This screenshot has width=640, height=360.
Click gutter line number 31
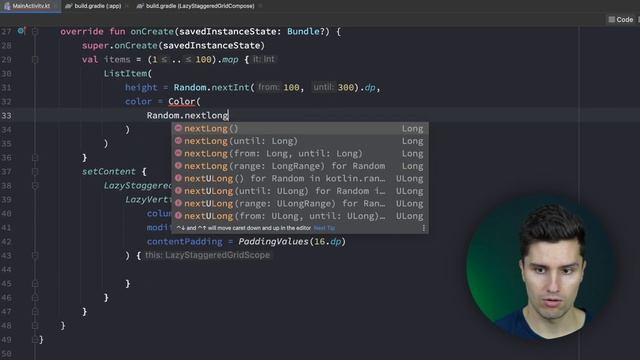[x=7, y=88]
